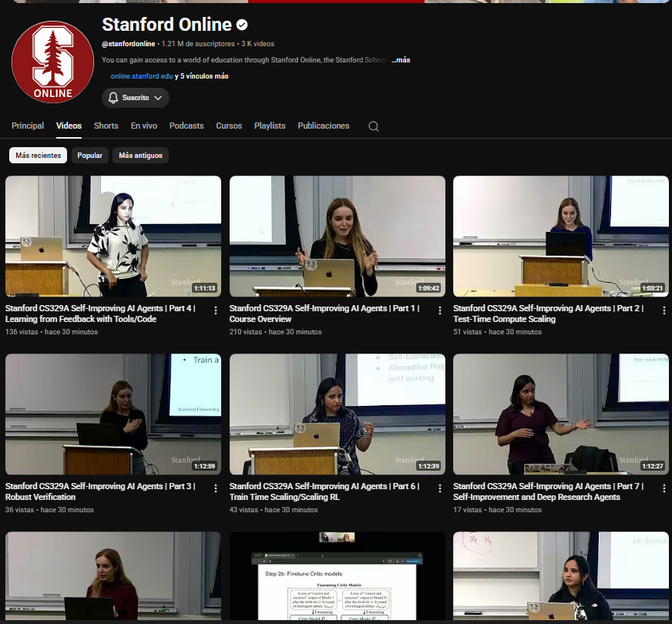Click the Stanford Online channel avatar logo
Viewport: 672px width, 624px height.
(52, 62)
